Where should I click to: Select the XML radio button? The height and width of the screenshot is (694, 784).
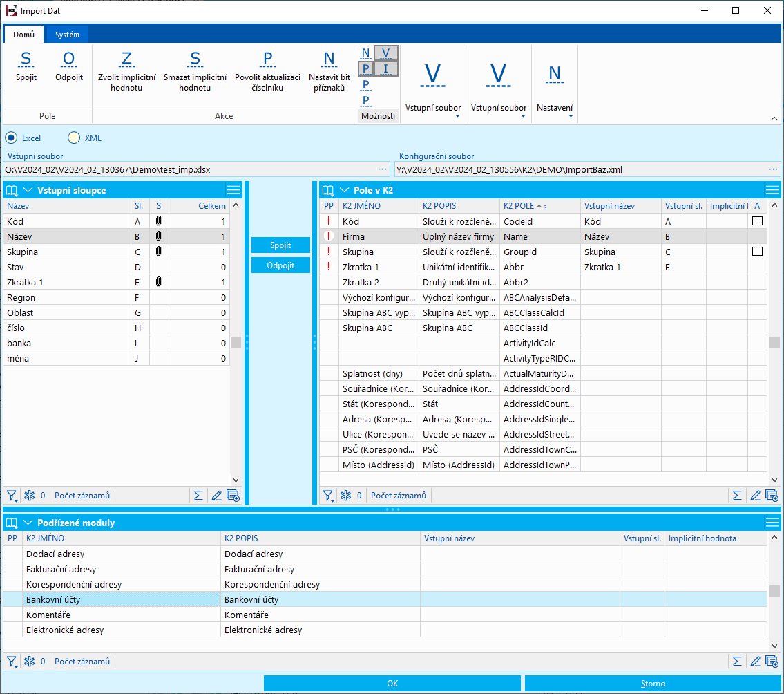[74, 138]
